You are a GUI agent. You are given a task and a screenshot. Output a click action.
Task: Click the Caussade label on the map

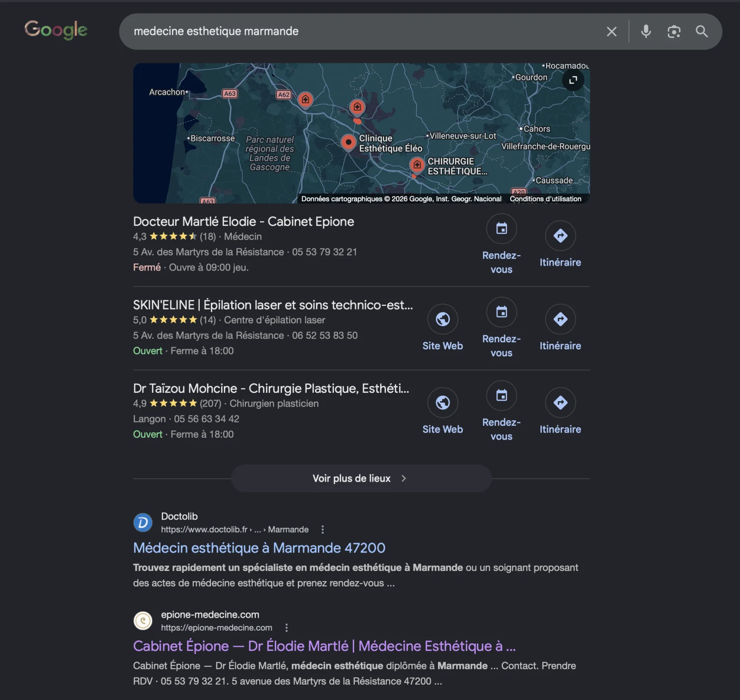[x=554, y=180]
